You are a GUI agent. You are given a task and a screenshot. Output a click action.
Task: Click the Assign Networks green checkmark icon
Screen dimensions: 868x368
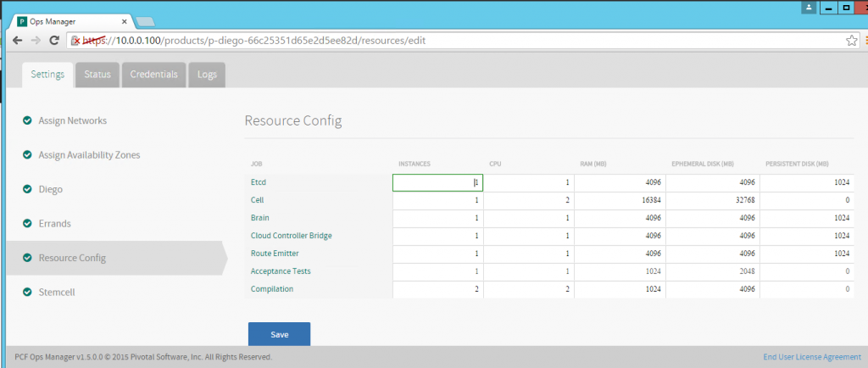click(26, 120)
